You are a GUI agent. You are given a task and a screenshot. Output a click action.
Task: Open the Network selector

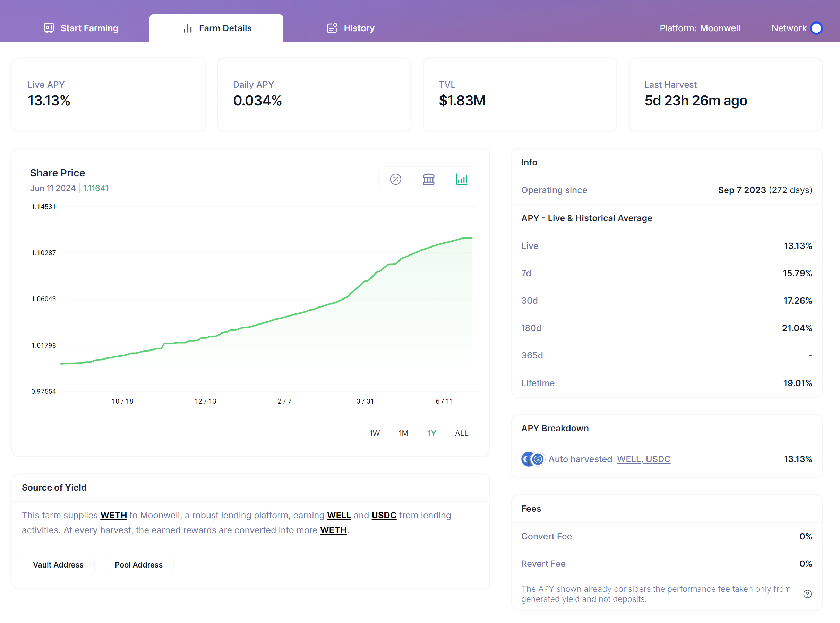coord(789,28)
